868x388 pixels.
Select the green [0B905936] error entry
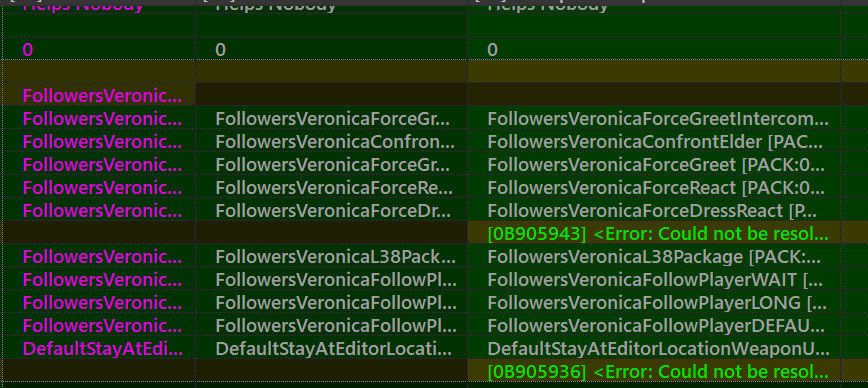click(x=654, y=371)
